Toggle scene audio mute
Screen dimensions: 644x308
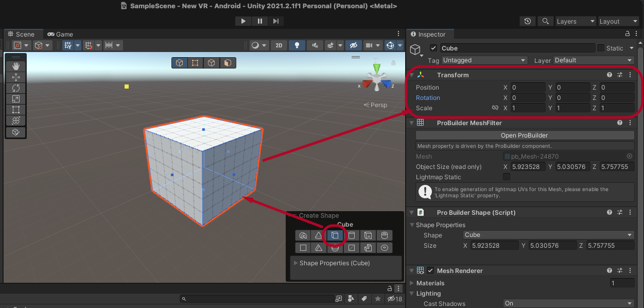coord(315,45)
